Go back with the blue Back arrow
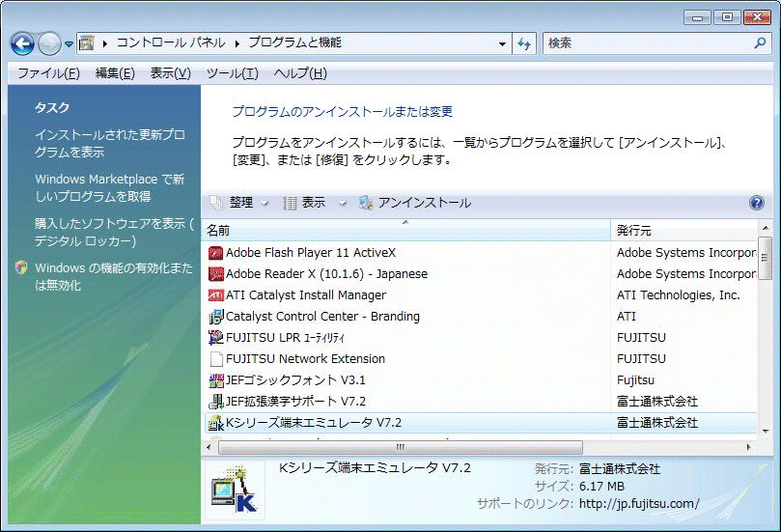 tap(22, 43)
